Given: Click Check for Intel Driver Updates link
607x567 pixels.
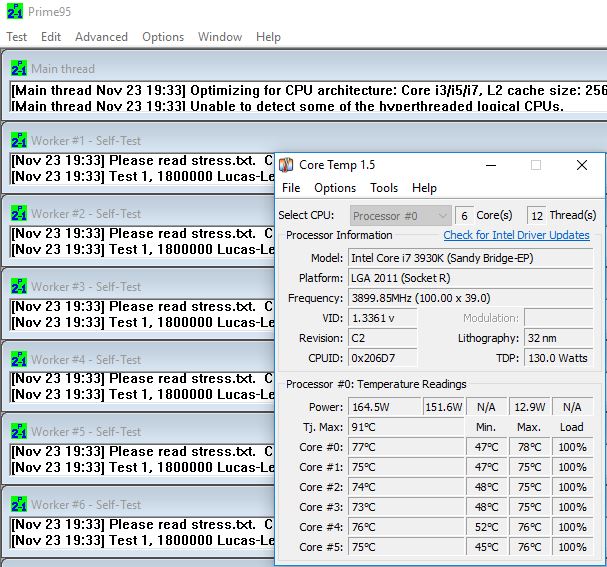Looking at the screenshot, I should coord(516,235).
